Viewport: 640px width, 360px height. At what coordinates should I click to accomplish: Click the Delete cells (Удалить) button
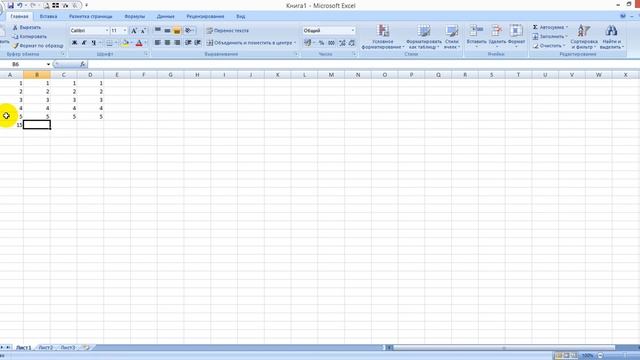coord(497,36)
